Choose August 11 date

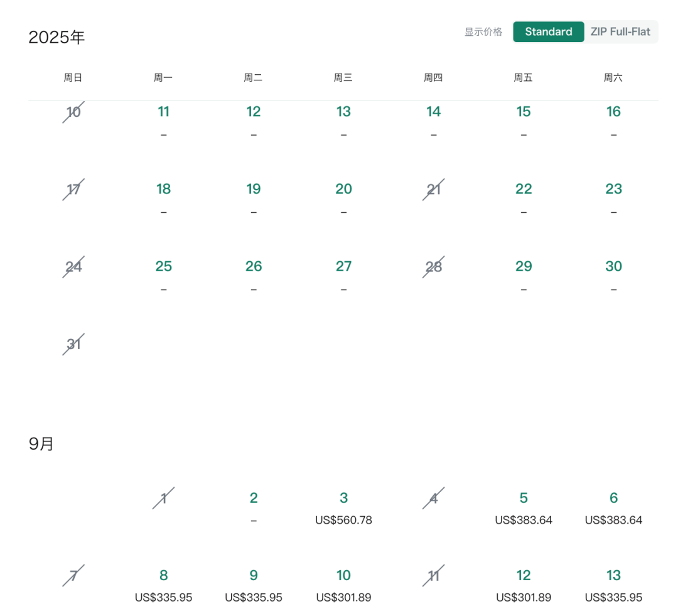pyautogui.click(x=163, y=121)
